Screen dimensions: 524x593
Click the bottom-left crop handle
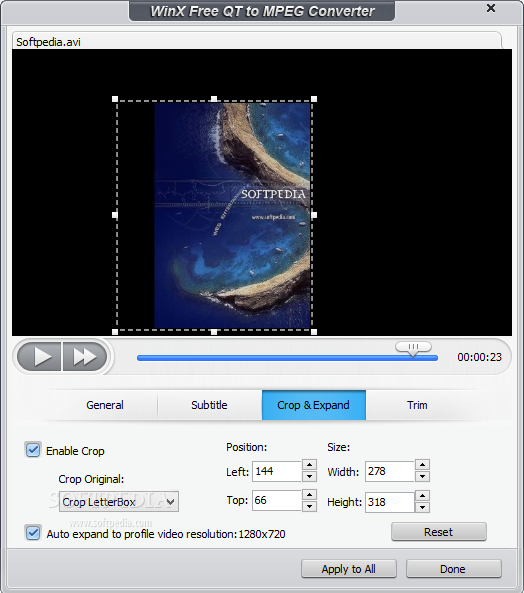[115, 332]
